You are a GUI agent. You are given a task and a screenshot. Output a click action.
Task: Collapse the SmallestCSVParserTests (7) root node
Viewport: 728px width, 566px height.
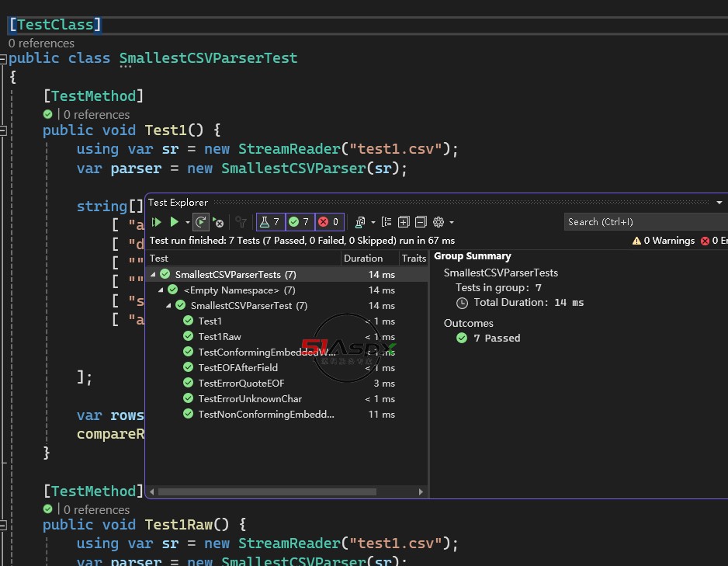[x=154, y=275]
